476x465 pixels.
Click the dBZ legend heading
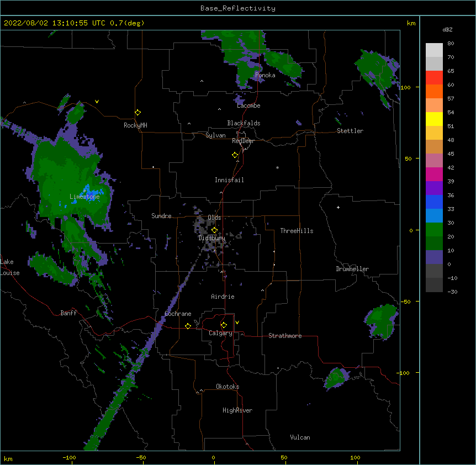click(x=447, y=29)
